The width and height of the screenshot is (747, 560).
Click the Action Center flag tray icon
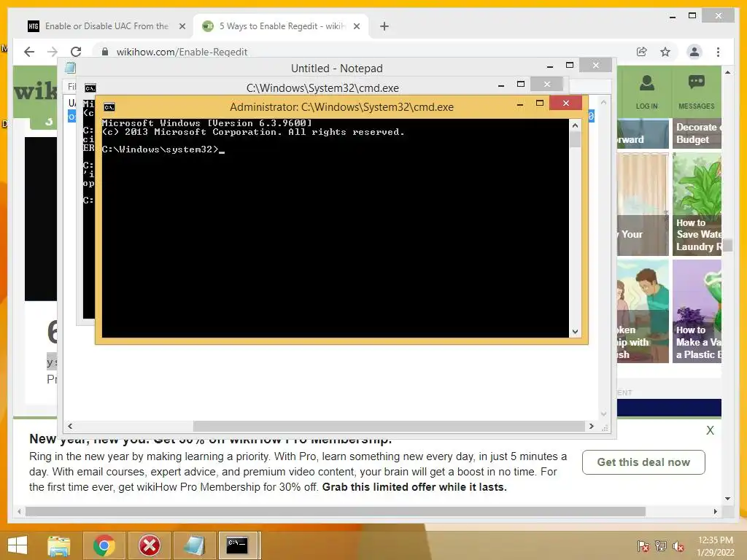[x=643, y=545]
